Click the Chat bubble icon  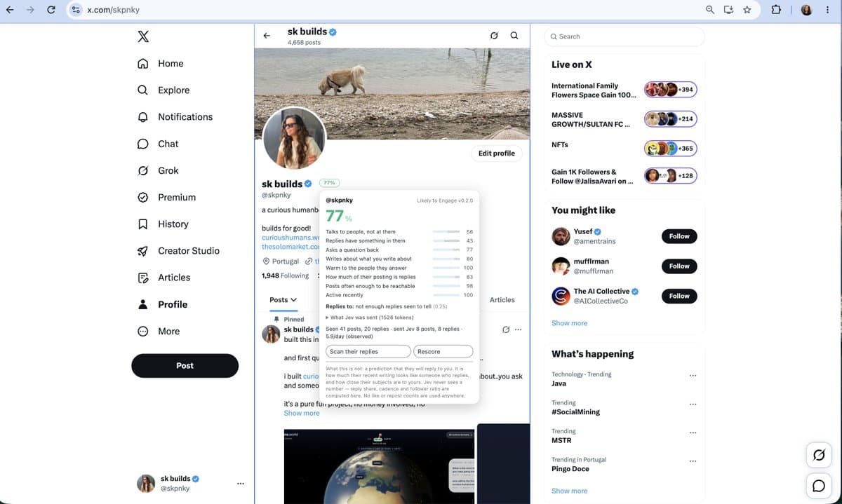(143, 144)
